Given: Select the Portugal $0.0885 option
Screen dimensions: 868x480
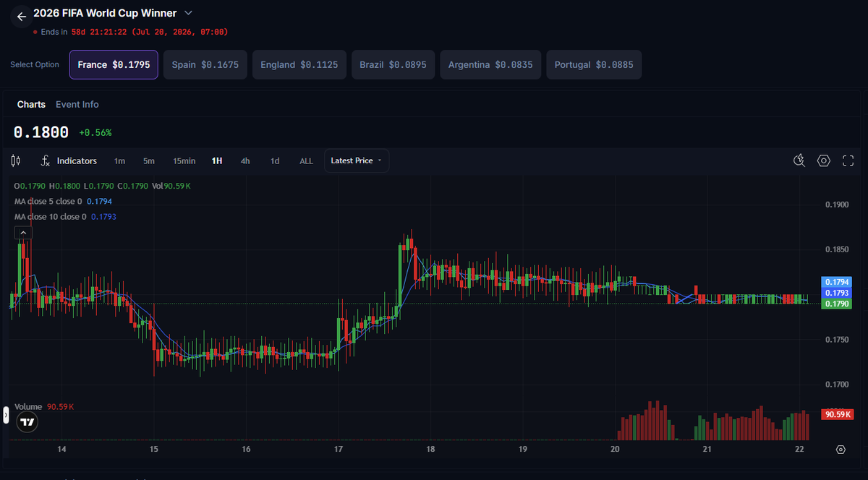Looking at the screenshot, I should point(594,64).
